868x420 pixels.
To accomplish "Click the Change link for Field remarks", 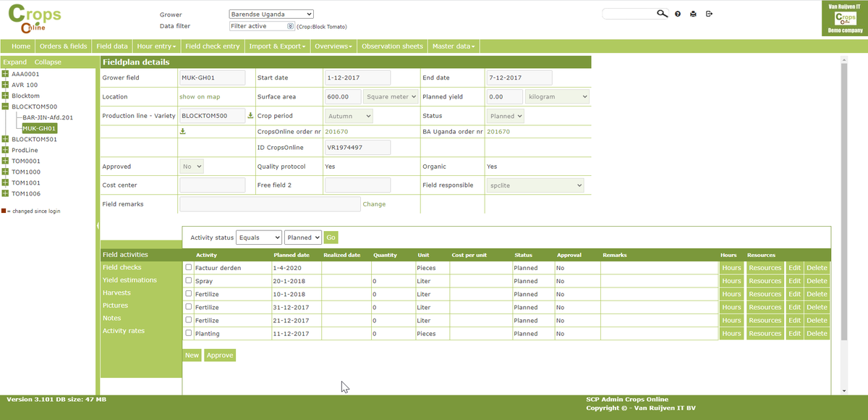I will pos(374,204).
